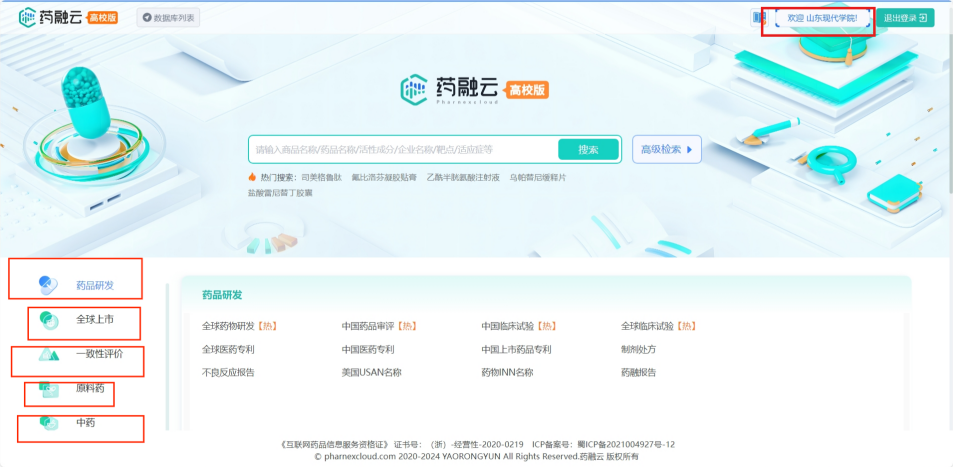Open 不良反应报告 database
This screenshot has height=467, width=953.
point(228,373)
